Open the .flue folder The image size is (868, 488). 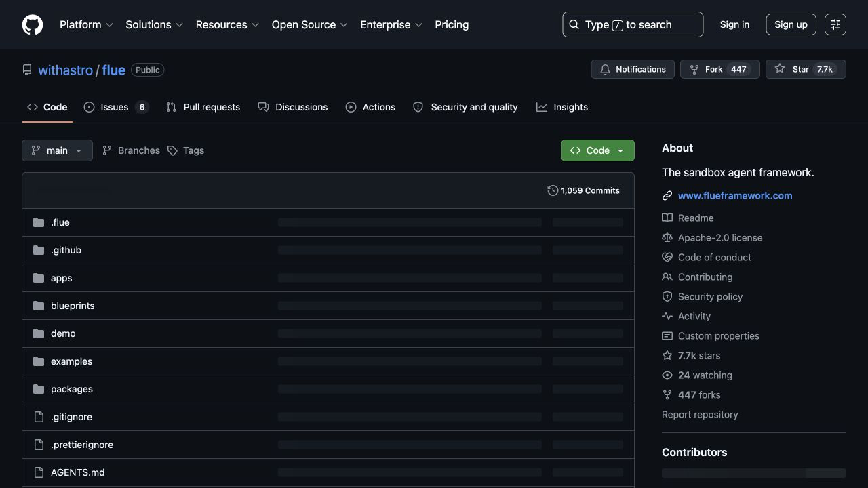pyautogui.click(x=60, y=222)
